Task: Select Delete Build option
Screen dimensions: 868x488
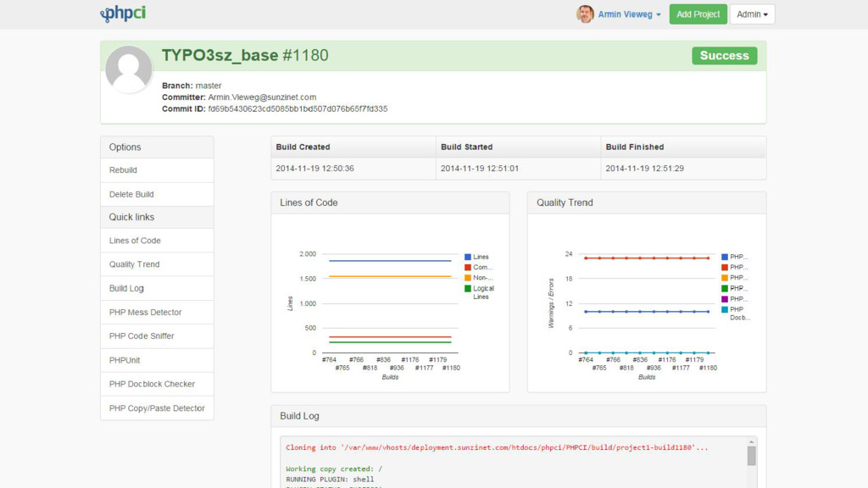Action: click(x=157, y=194)
